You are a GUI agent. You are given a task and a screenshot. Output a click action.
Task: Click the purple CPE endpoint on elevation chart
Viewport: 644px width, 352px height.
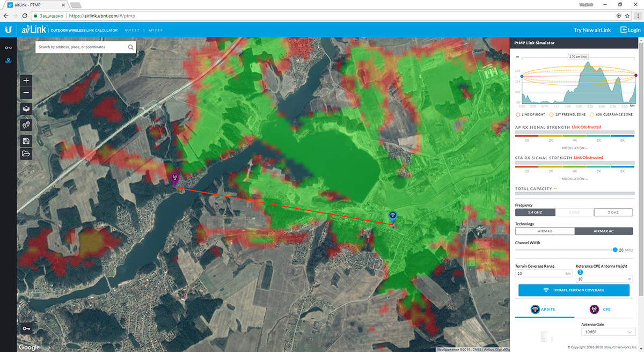coord(636,76)
